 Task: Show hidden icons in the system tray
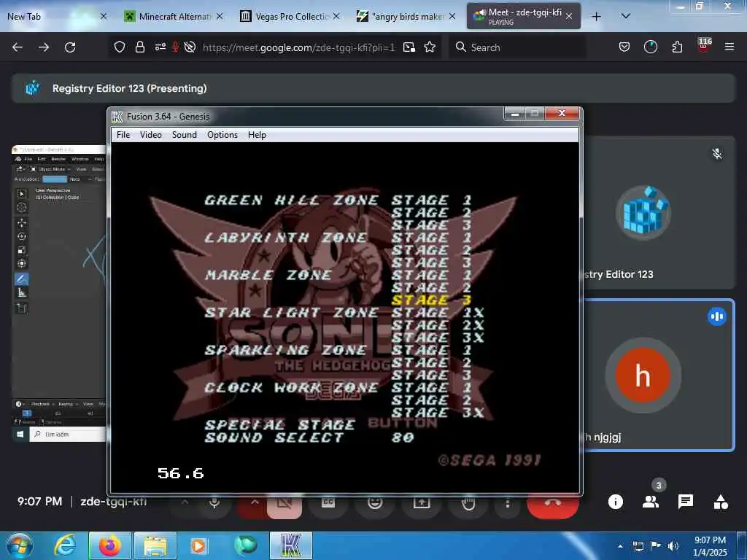[620, 546]
